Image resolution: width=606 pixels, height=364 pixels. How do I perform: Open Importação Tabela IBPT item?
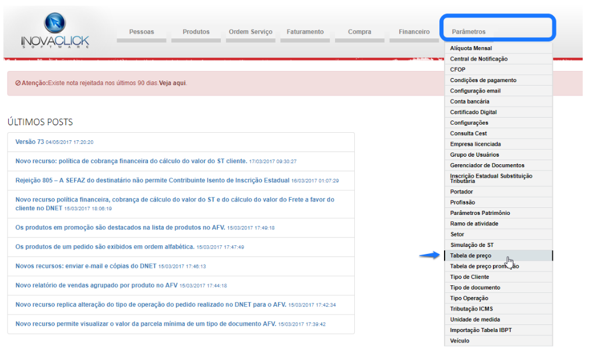click(481, 330)
